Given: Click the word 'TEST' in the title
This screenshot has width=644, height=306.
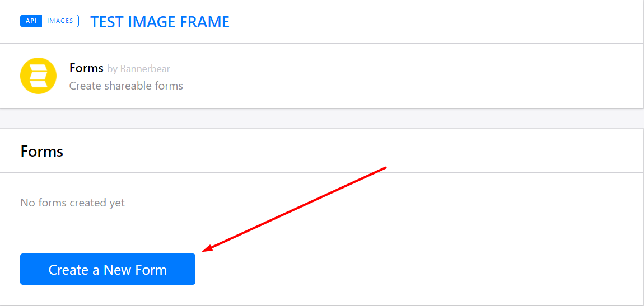Looking at the screenshot, I should 108,22.
